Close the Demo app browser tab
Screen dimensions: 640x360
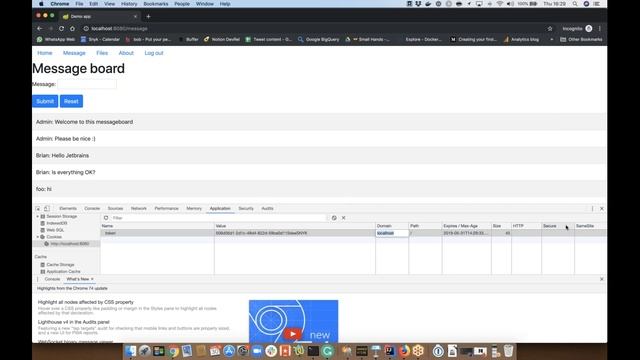pos(136,16)
